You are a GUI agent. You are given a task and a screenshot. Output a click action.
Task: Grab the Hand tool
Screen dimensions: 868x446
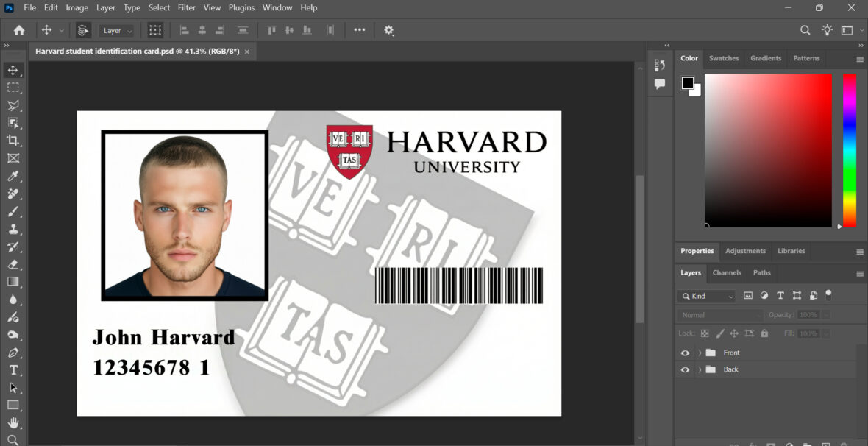[x=13, y=422]
